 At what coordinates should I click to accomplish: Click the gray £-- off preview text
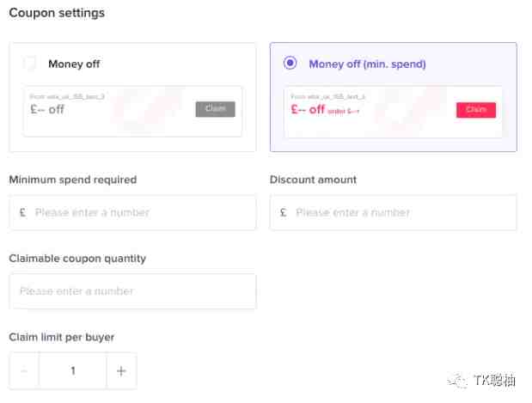[47, 109]
